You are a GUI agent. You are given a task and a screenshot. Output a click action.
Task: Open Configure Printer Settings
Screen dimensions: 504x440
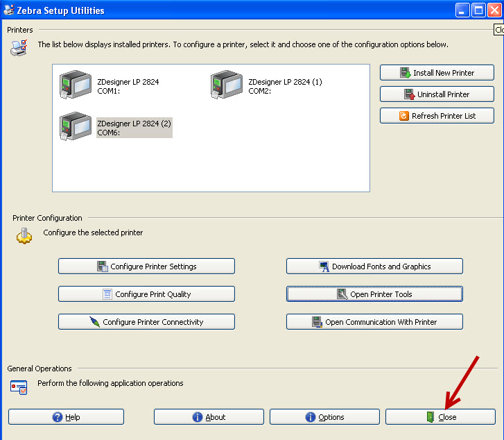(146, 266)
